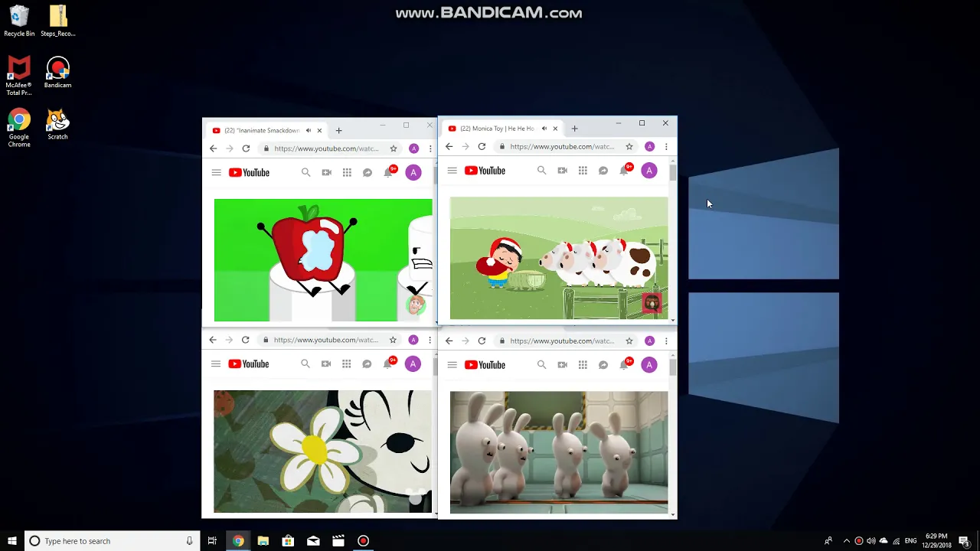Open YouTube account avatar menu in flower video window

point(413,364)
